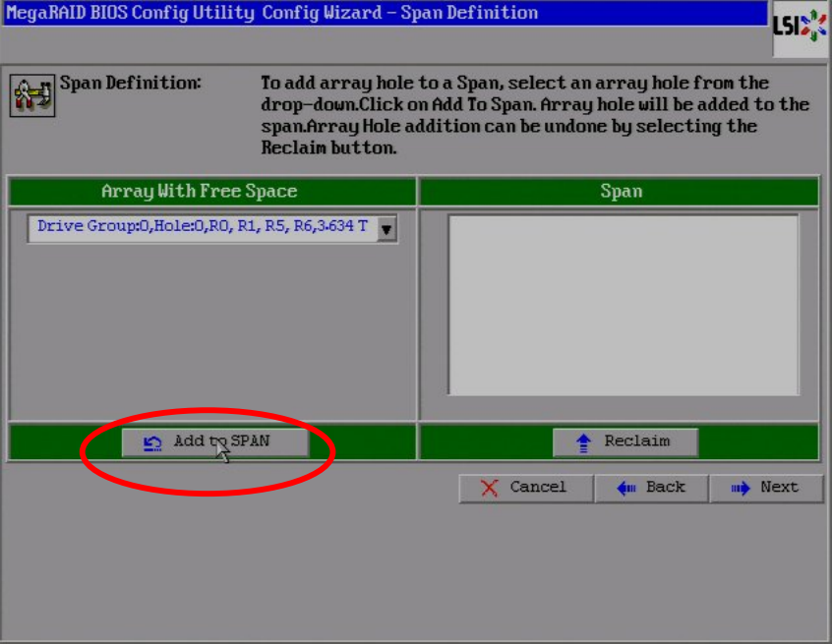
Task: Click the Span Definition label text
Action: [131, 83]
